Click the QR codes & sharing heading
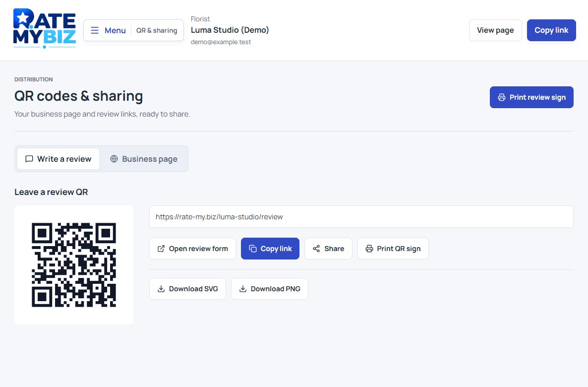Viewport: 588px width, 387px height. click(78, 96)
